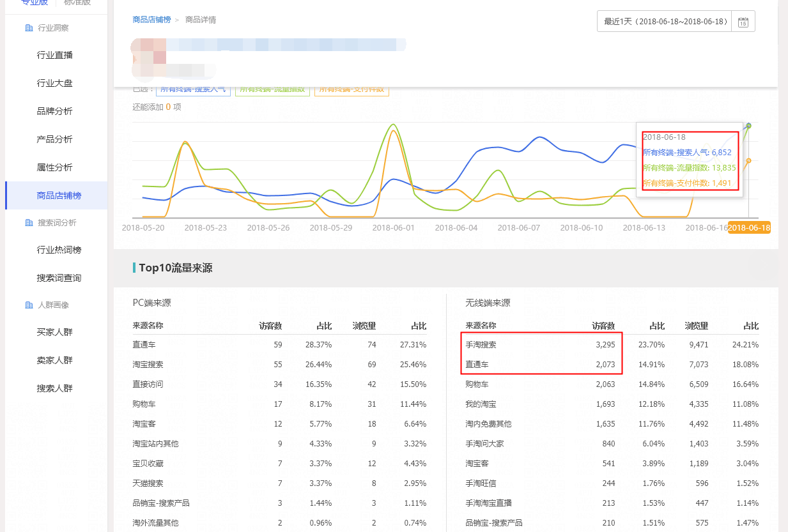This screenshot has width=788, height=532.
Task: Open the calendar date picker icon
Action: (x=743, y=22)
